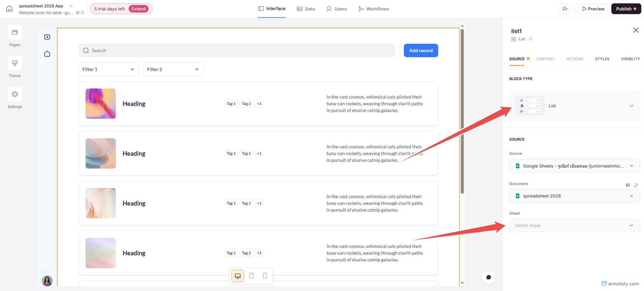
Task: Click the refresh icon above the Document field
Action: [x=636, y=185]
